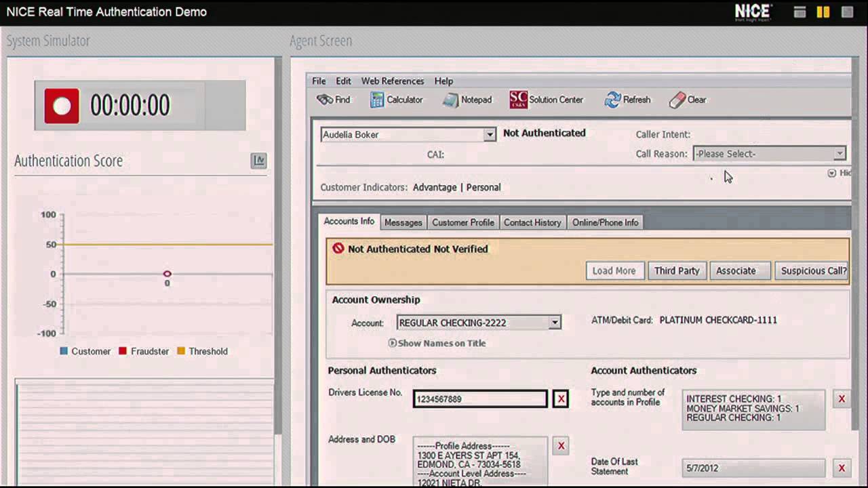Open the Edit menu
The height and width of the screenshot is (488, 868).
pos(343,81)
